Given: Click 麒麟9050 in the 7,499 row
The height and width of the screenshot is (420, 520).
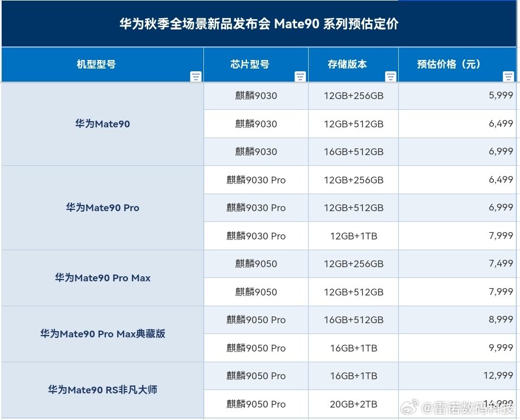Looking at the screenshot, I should point(256,264).
